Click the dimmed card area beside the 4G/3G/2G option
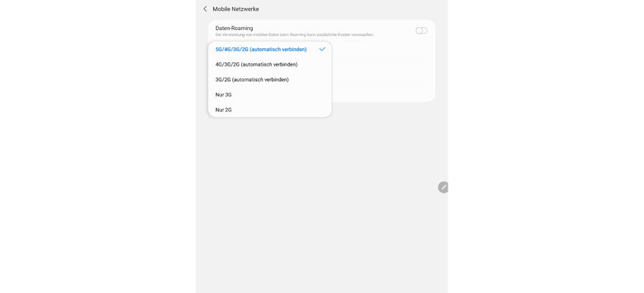Image resolution: width=644 pixels, height=293 pixels. 382,65
